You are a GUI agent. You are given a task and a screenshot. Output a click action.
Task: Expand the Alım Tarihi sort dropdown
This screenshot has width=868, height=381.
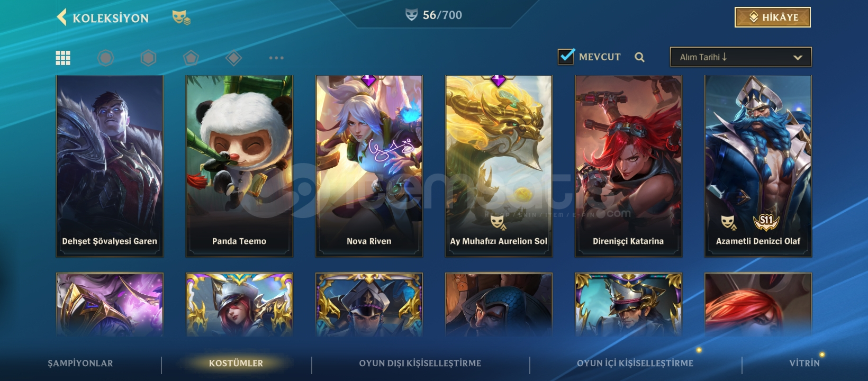click(x=740, y=57)
